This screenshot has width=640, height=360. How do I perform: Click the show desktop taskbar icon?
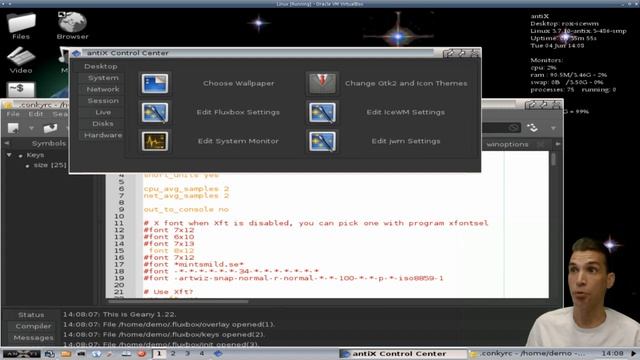(50, 354)
